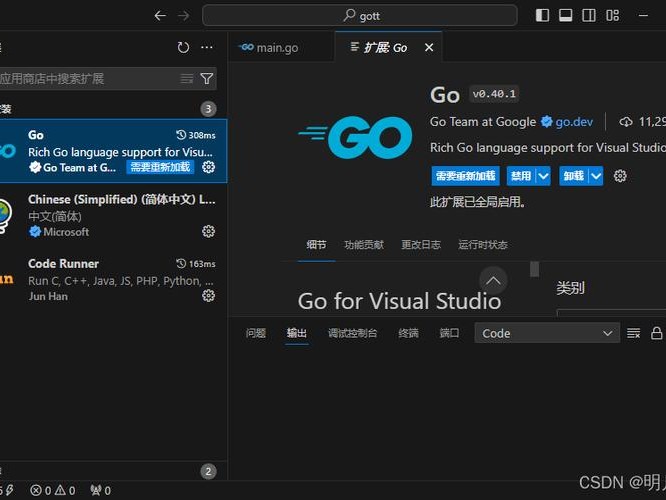Click the bottom section count badge 2
The width and height of the screenshot is (666, 500).
click(208, 471)
